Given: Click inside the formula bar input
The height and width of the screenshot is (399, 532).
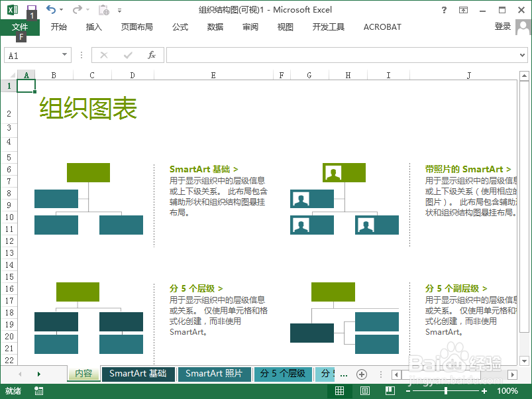Looking at the screenshot, I should point(342,55).
